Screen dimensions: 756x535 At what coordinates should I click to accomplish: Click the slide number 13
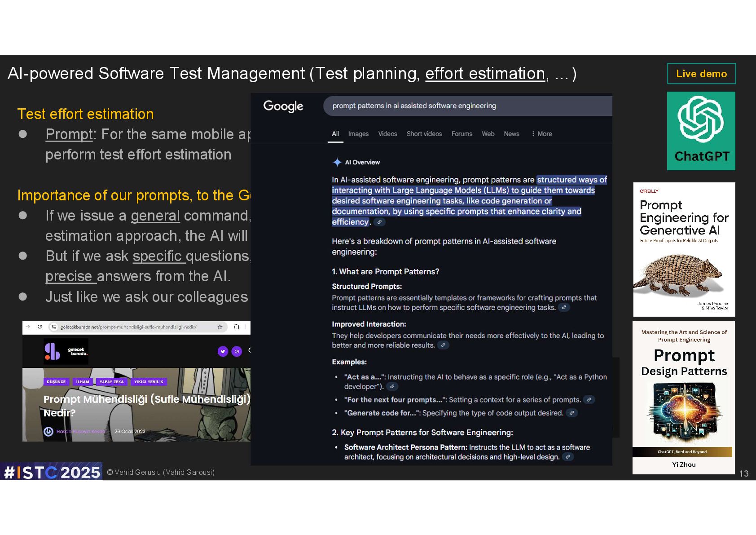743,473
